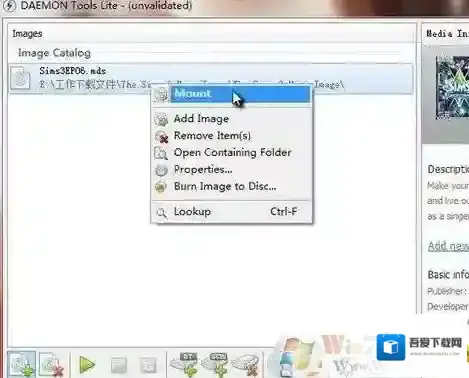Click the Mount disc icon in context menu
469x378 pixels.
coord(161,95)
